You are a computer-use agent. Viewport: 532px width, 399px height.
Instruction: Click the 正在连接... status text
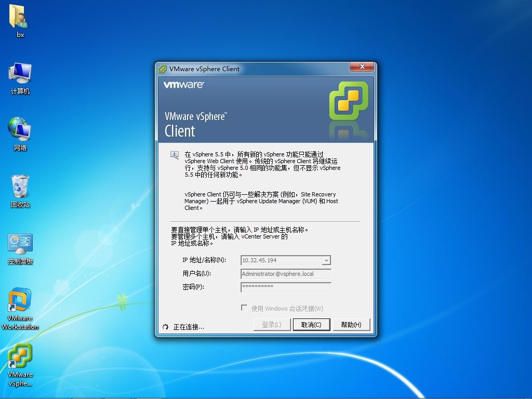pyautogui.click(x=189, y=327)
